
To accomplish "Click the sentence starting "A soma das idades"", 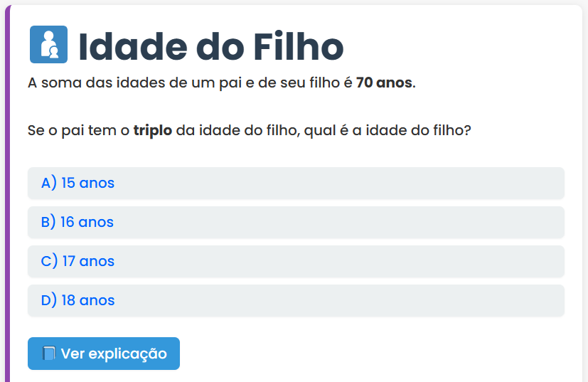I will (x=221, y=83).
